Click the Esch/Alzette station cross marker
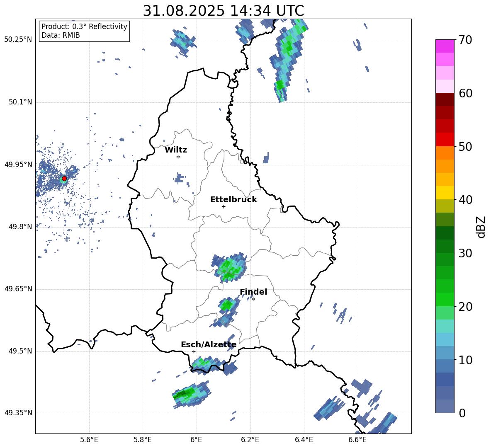This screenshot has height=448, width=491. tap(194, 351)
